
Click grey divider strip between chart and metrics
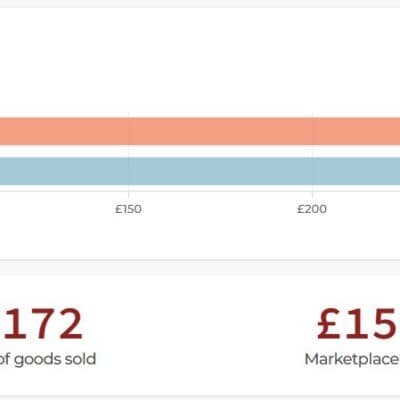tap(200, 268)
